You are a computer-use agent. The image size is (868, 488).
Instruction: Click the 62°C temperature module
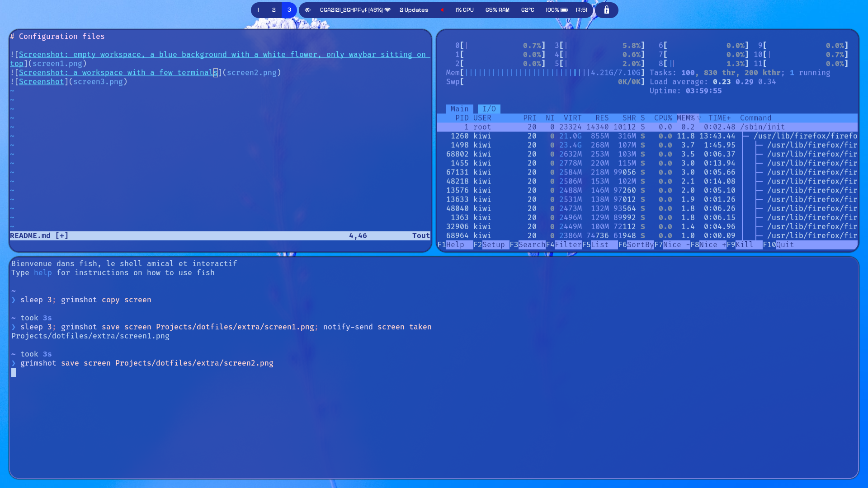click(528, 10)
